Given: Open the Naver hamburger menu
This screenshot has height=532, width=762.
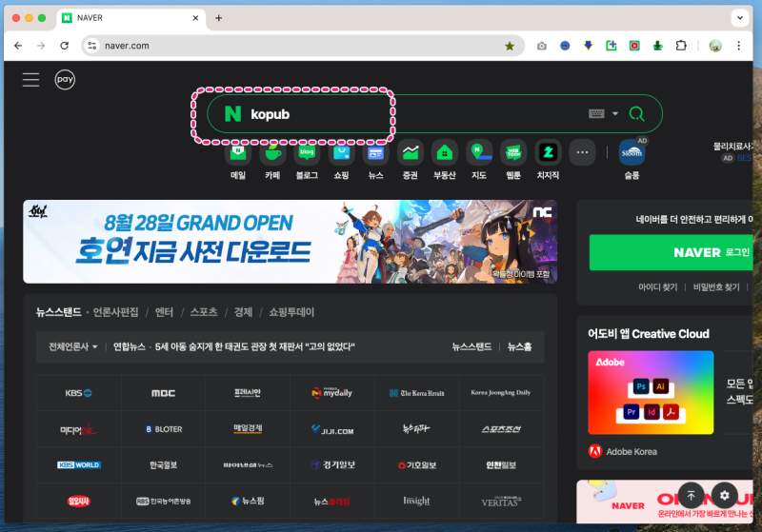Looking at the screenshot, I should (30, 80).
